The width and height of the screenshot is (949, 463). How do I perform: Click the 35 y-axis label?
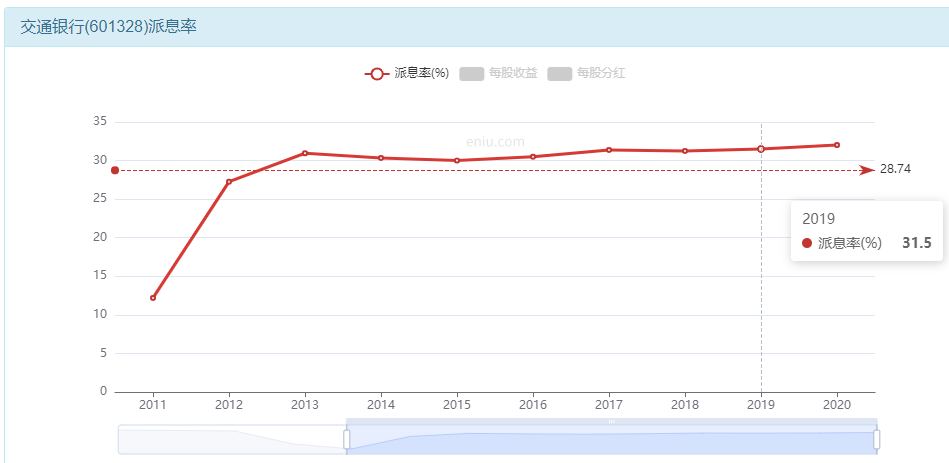(x=100, y=122)
